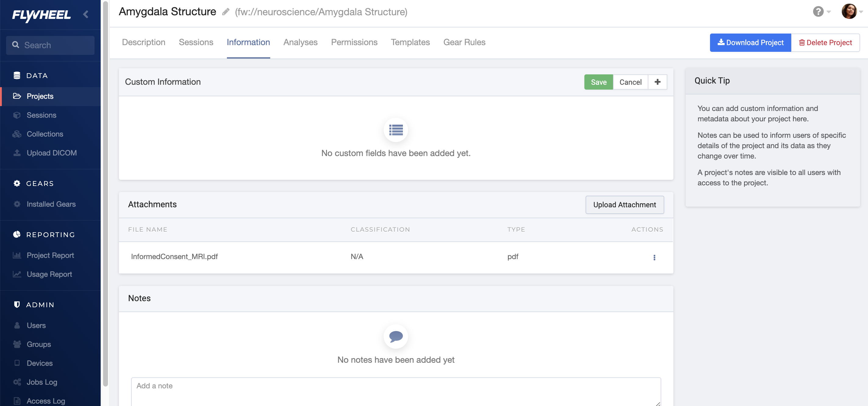The image size is (868, 406).
Task: Click the Access Log document icon
Action: (x=17, y=401)
